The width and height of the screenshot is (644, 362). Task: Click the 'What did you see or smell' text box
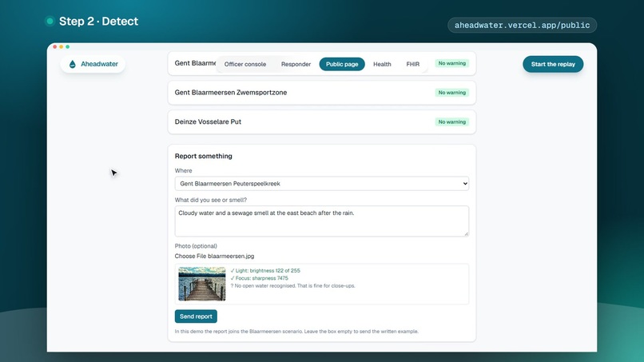pyautogui.click(x=321, y=221)
